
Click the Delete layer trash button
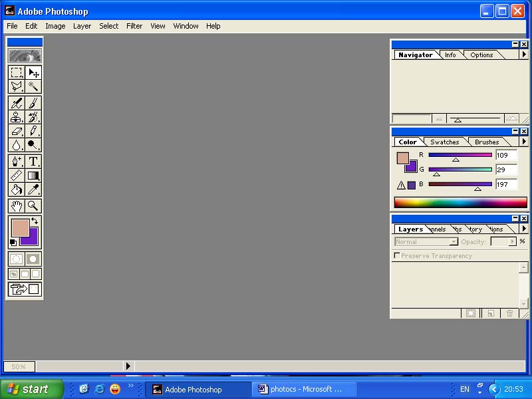[x=509, y=313]
